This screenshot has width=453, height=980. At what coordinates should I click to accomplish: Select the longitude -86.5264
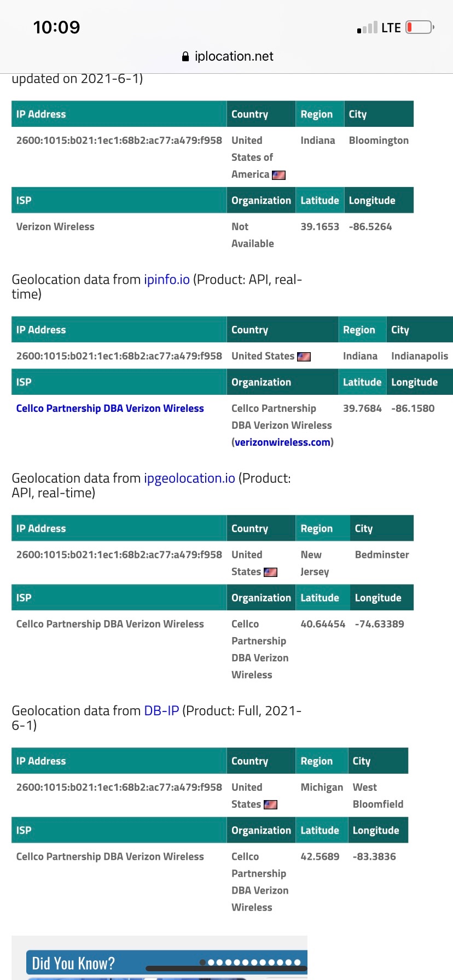click(370, 226)
